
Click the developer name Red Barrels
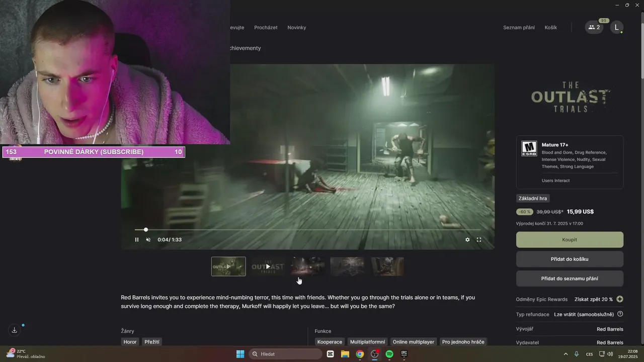tap(610, 329)
